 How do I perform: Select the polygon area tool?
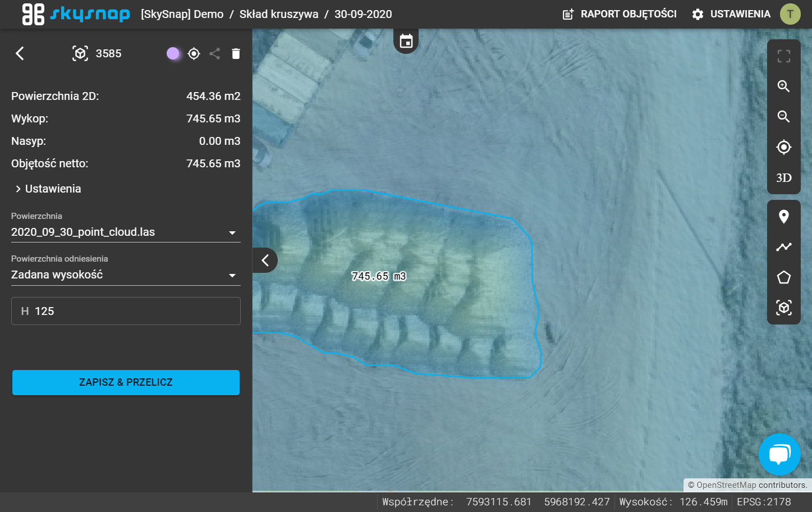[x=784, y=277]
